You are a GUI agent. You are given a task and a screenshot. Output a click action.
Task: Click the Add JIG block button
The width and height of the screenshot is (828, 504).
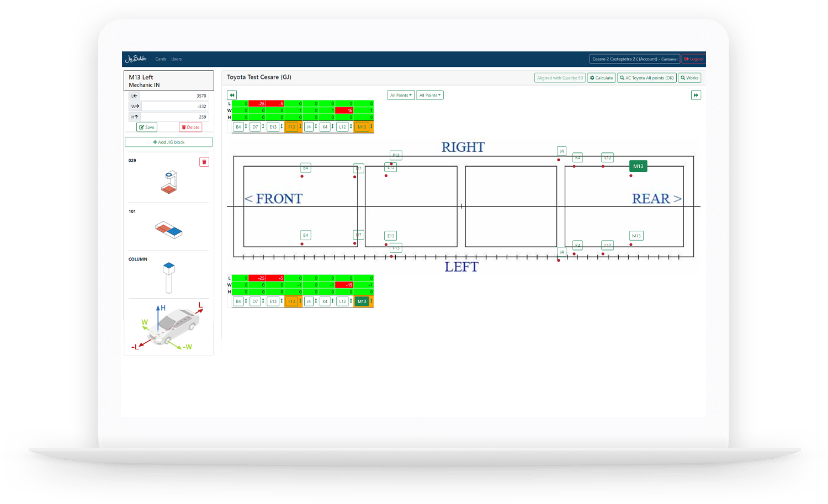pyautogui.click(x=168, y=142)
